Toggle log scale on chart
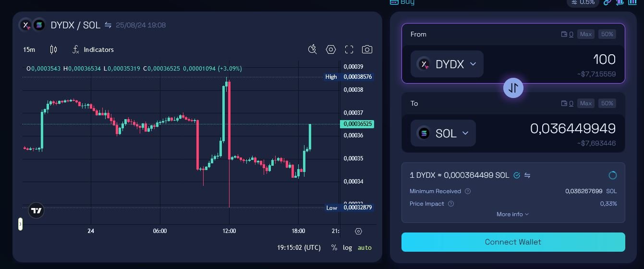 (347, 247)
